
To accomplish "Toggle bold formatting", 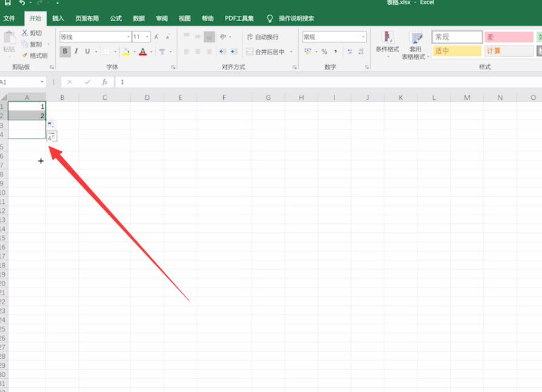I will 65,51.
